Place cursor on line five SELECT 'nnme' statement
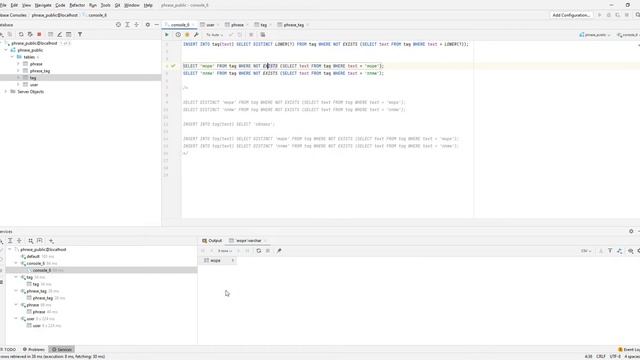The height and width of the screenshot is (360, 640). (283, 73)
